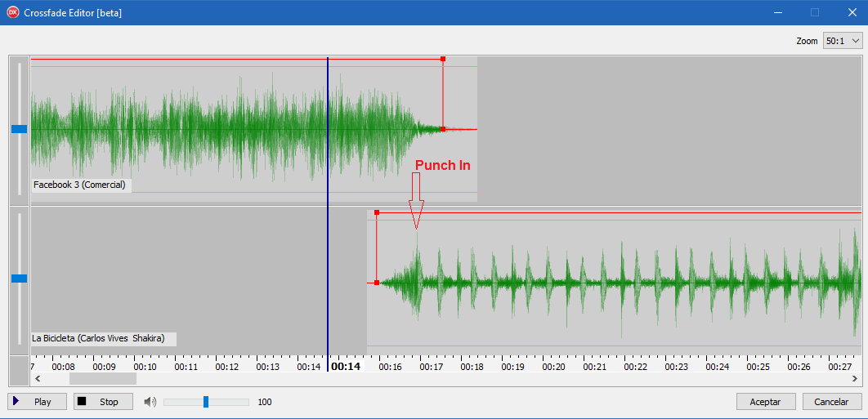Click the Cancelar button
The height and width of the screenshot is (419, 868).
[x=832, y=402]
